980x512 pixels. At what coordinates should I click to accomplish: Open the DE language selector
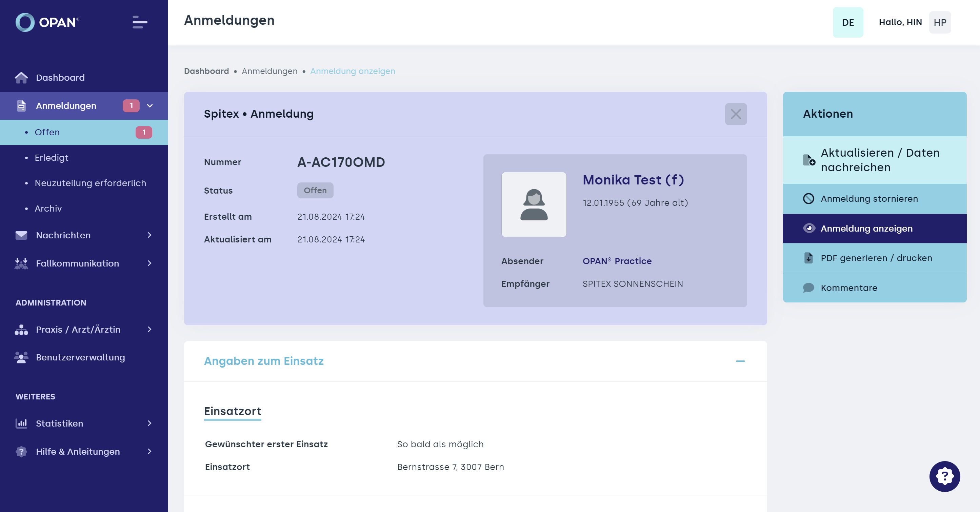click(x=847, y=22)
